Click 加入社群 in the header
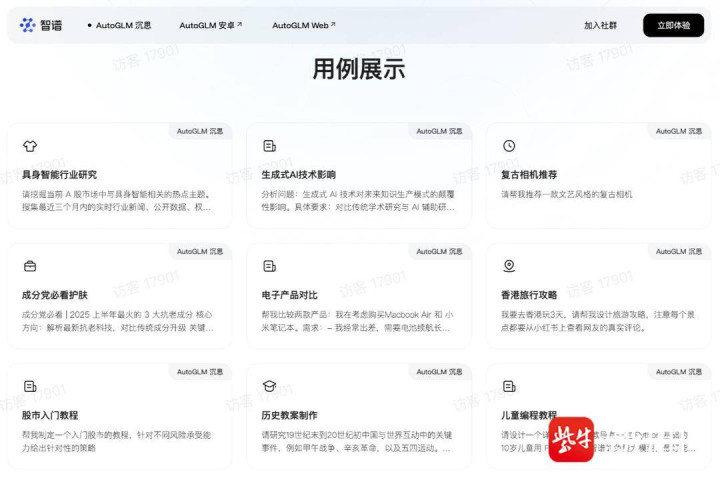Image resolution: width=720 pixels, height=480 pixels. click(600, 25)
